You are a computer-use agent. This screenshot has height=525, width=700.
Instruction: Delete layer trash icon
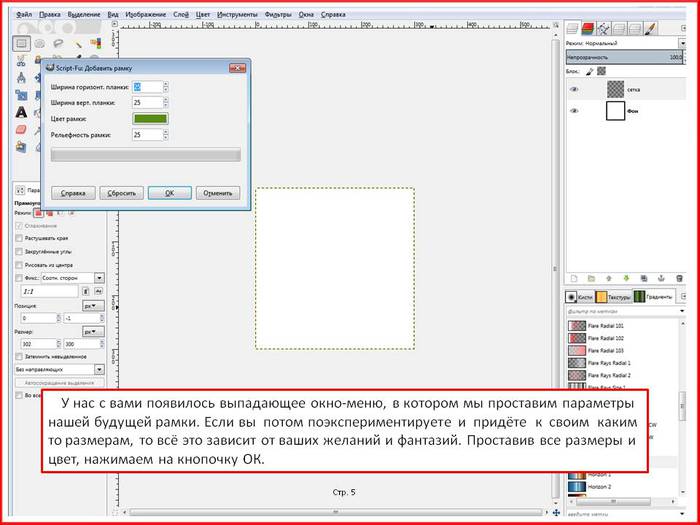(679, 279)
